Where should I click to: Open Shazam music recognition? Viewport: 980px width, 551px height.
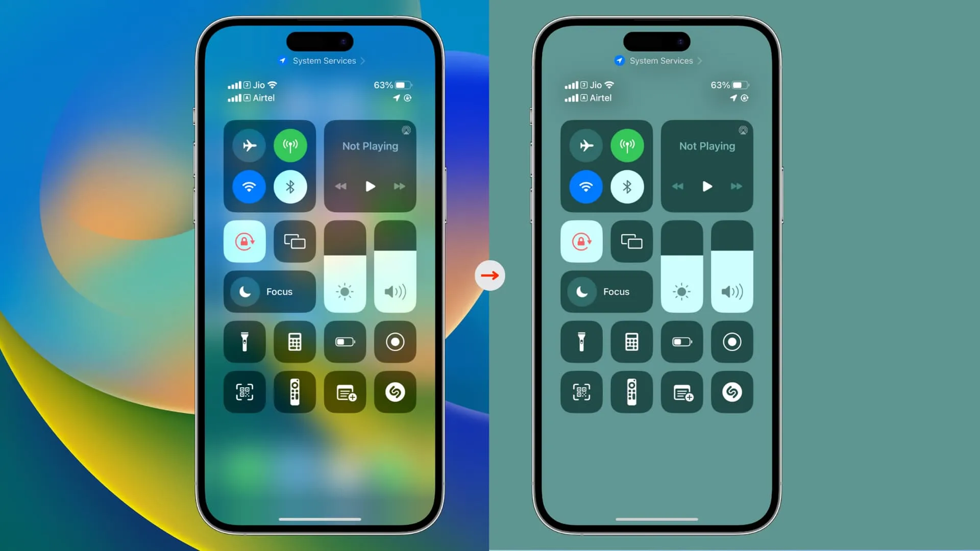click(x=395, y=392)
